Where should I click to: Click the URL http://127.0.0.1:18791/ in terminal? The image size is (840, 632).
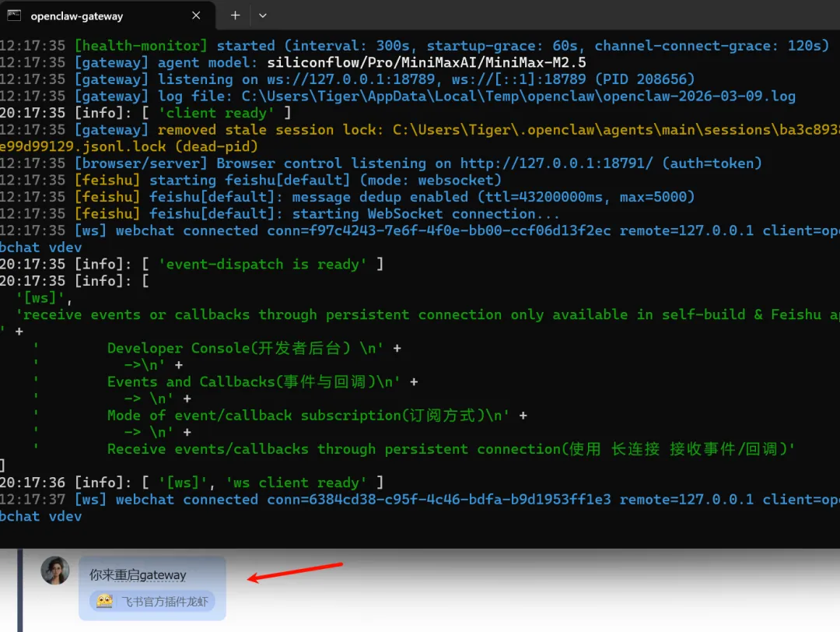pyautogui.click(x=557, y=163)
